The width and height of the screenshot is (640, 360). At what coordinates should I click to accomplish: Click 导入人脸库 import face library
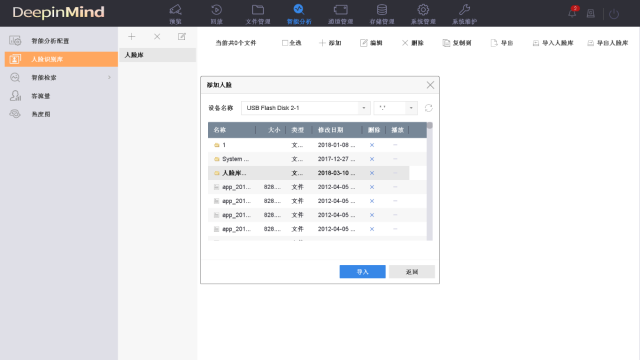(x=553, y=43)
